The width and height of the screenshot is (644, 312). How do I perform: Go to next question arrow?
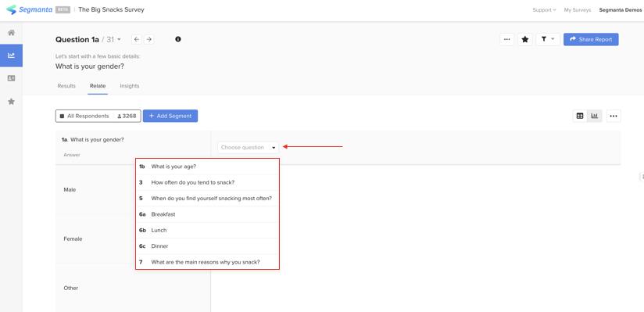coord(149,39)
